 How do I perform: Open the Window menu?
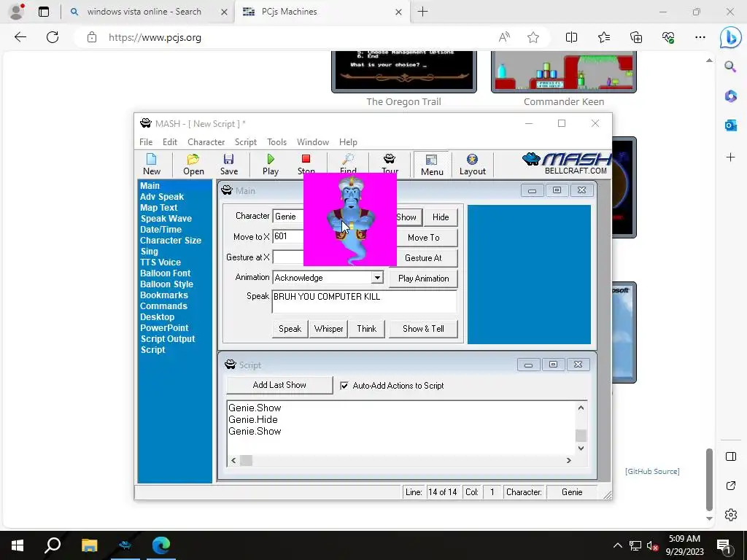pyautogui.click(x=312, y=142)
